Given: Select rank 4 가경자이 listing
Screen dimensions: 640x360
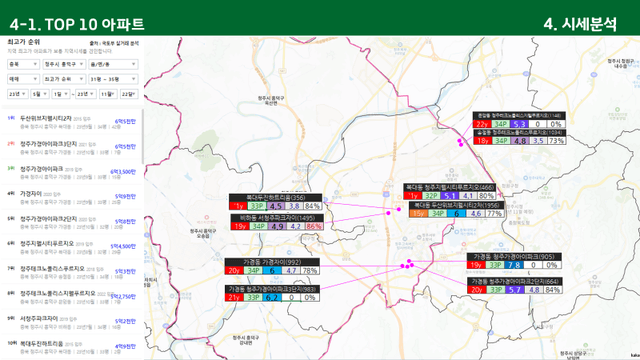Looking at the screenshot, I should click(x=72, y=197).
